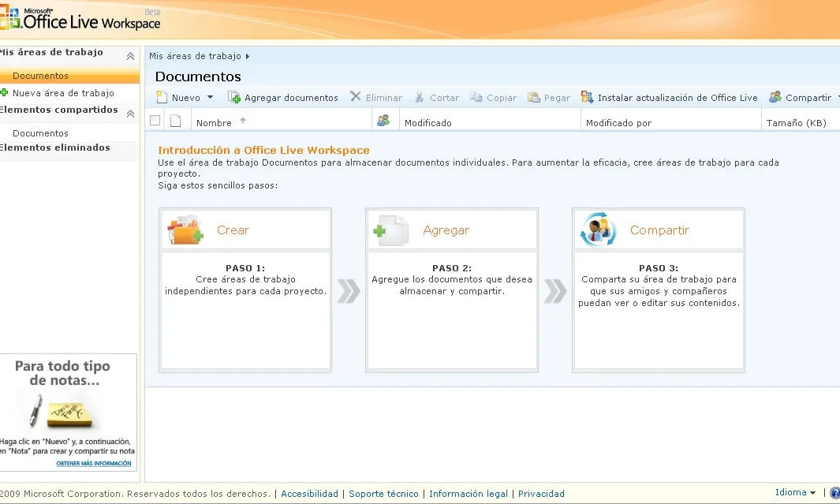Viewport: 840px width, 504px height.
Task: Click the Crear folder icon
Action: 185,230
